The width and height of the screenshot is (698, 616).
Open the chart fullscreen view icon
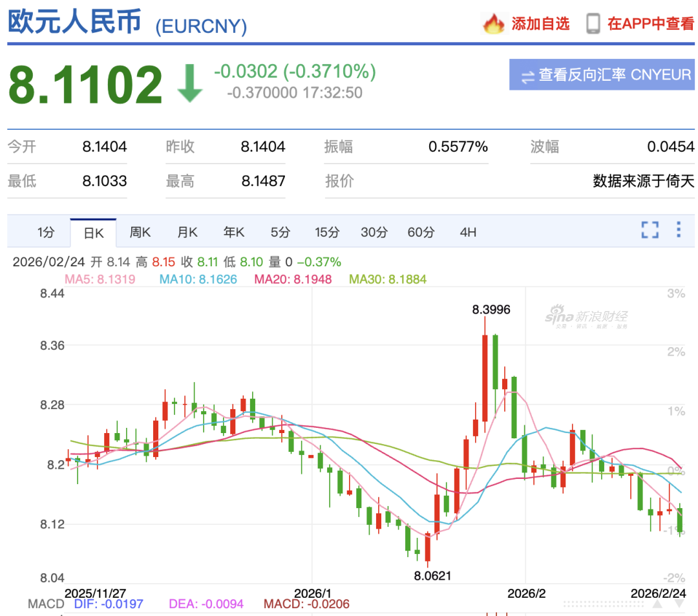tap(650, 229)
